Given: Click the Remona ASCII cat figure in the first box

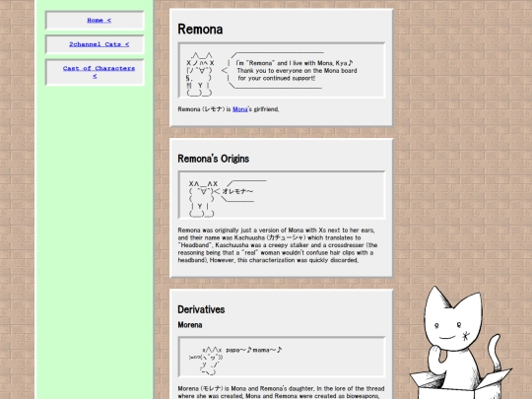Looking at the screenshot, I should (200, 74).
